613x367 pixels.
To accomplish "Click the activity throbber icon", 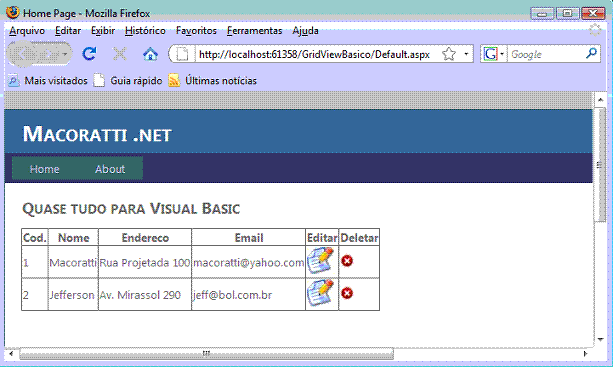I will point(595,30).
